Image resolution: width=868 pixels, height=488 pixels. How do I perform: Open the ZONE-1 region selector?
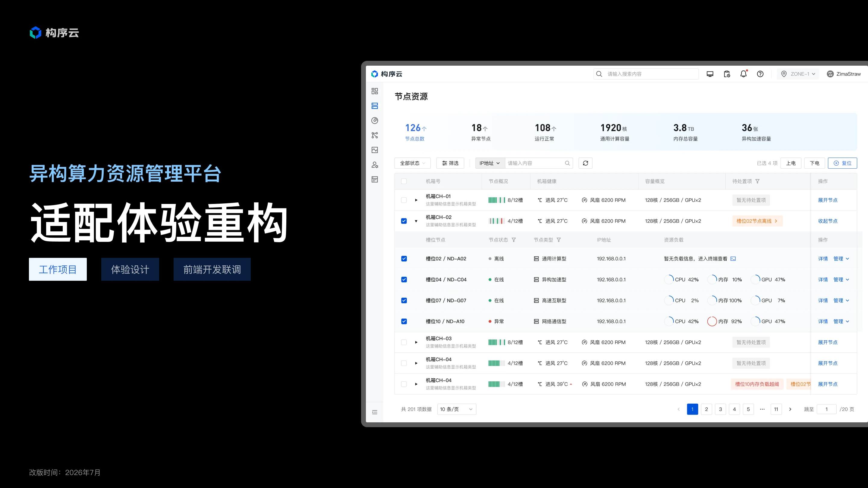click(x=798, y=74)
